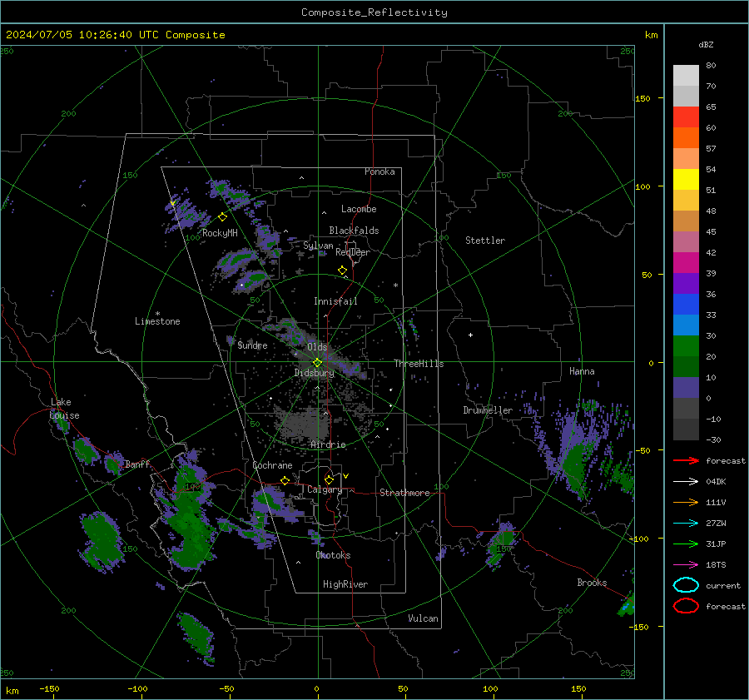Click the white cross marker near ThreeHills east
The width and height of the screenshot is (749, 700).
[x=470, y=335]
